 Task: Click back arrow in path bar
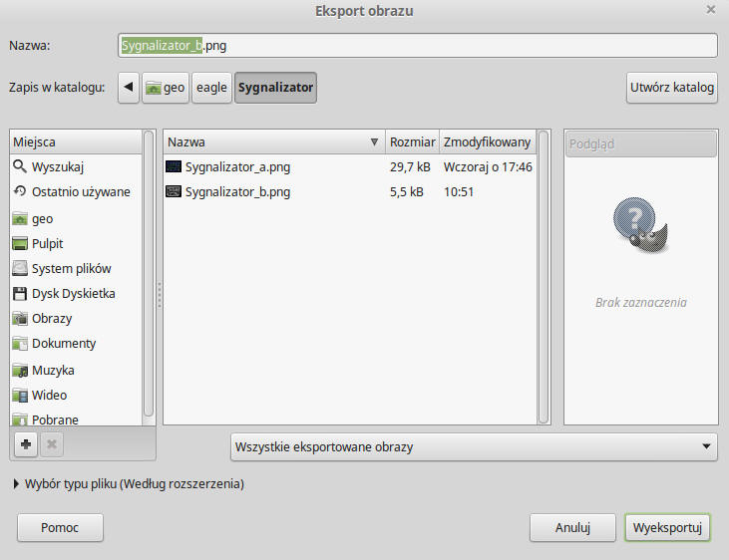coord(129,88)
